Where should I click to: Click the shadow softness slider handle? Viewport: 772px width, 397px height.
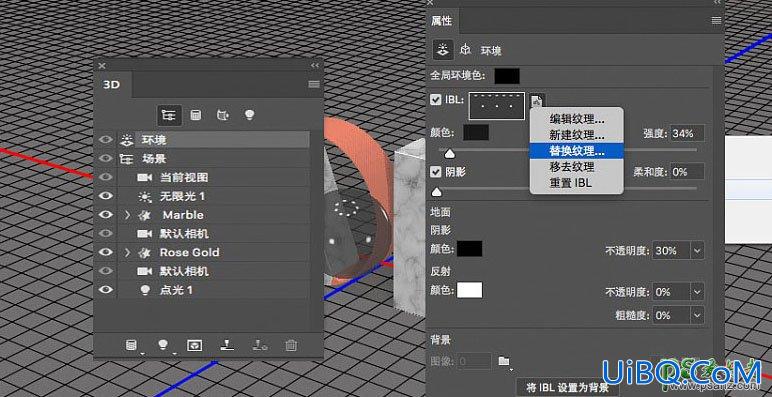(436, 192)
